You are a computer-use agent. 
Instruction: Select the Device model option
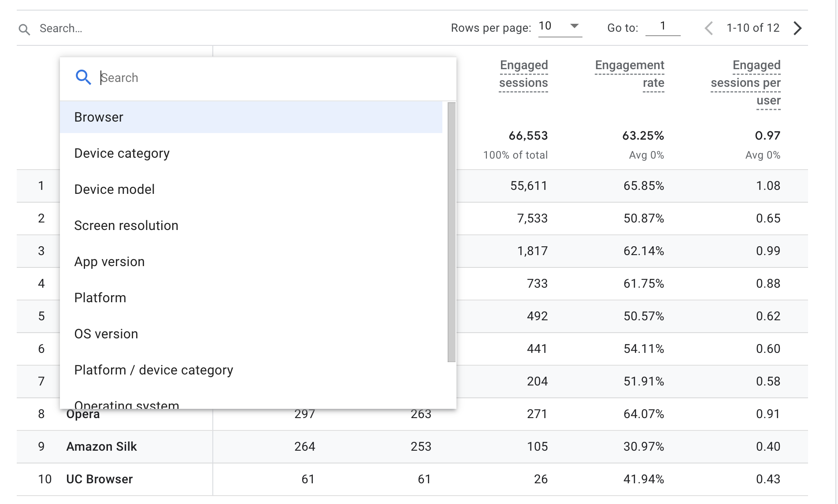point(114,189)
